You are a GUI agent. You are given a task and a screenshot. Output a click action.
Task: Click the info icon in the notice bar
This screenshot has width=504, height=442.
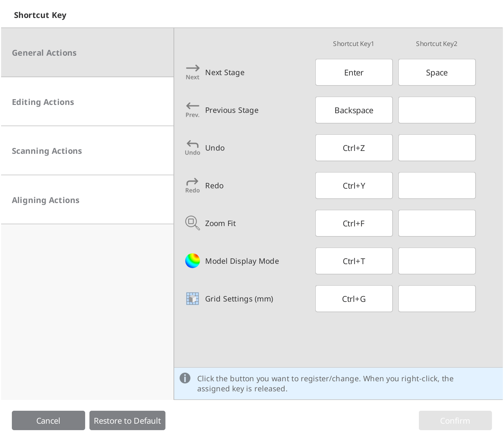[185, 378]
